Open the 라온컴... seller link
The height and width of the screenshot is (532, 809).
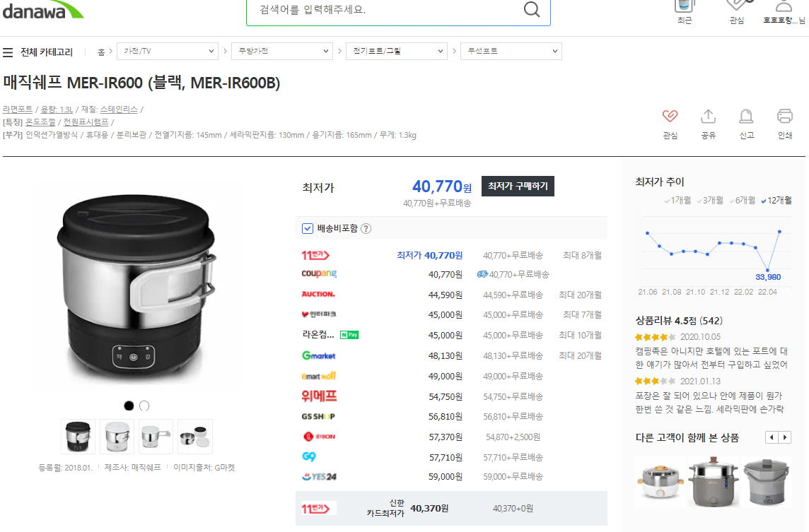pyautogui.click(x=318, y=335)
